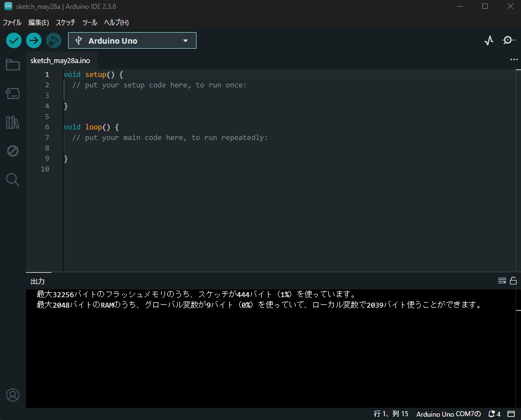521x420 pixels.
Task: Open the tab options ellipsis menu
Action: [x=514, y=59]
